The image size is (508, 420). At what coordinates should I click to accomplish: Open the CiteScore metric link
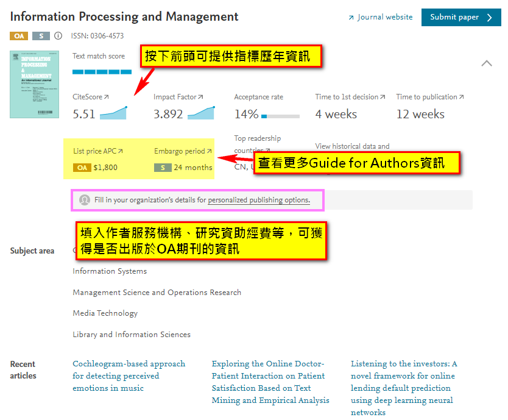coord(91,97)
